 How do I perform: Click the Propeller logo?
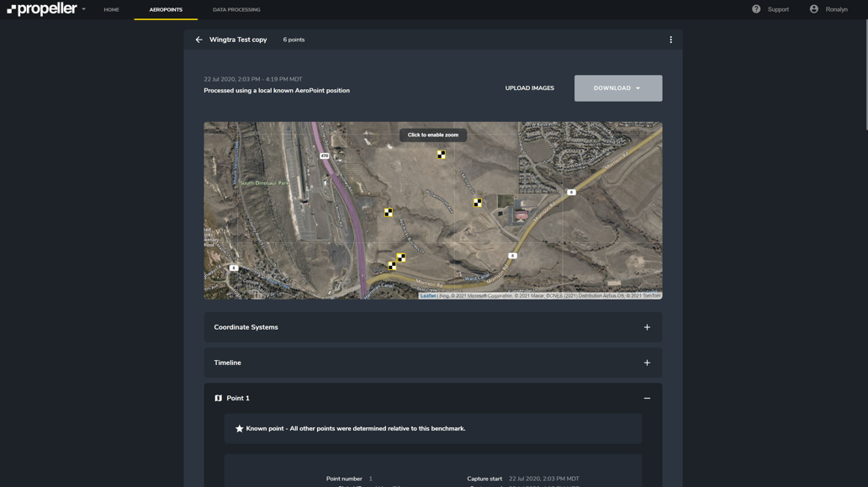(42, 9)
